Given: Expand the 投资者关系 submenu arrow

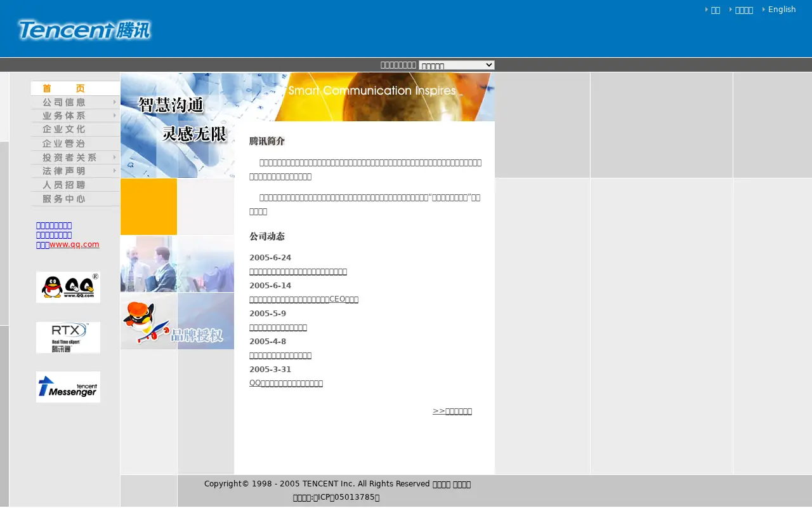Looking at the screenshot, I should (114, 157).
